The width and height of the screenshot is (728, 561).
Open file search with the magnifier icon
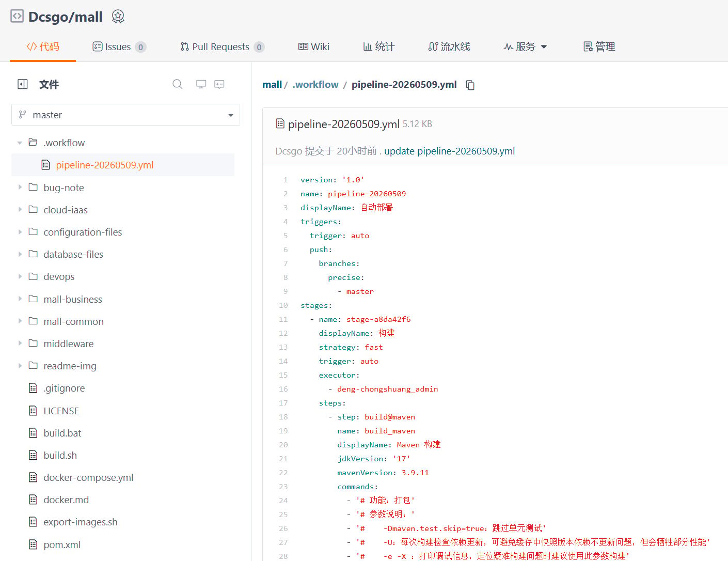point(178,84)
